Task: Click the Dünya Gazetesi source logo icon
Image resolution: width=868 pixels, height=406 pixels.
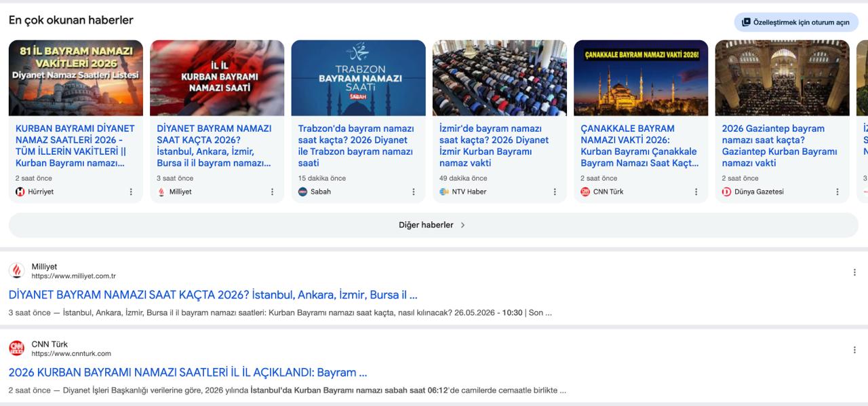Action: [x=727, y=192]
